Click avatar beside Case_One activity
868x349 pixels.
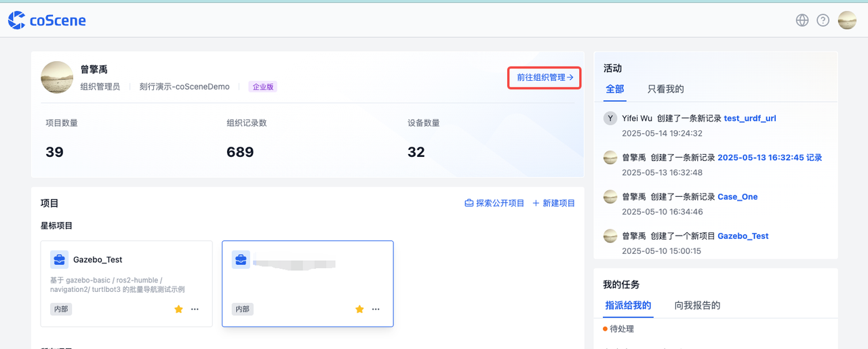(610, 197)
